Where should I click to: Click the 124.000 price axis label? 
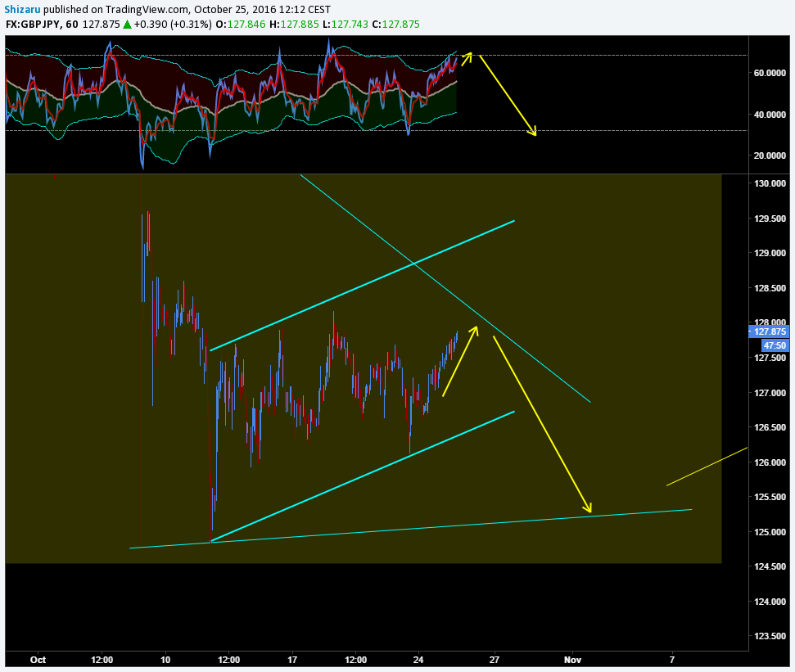point(770,602)
